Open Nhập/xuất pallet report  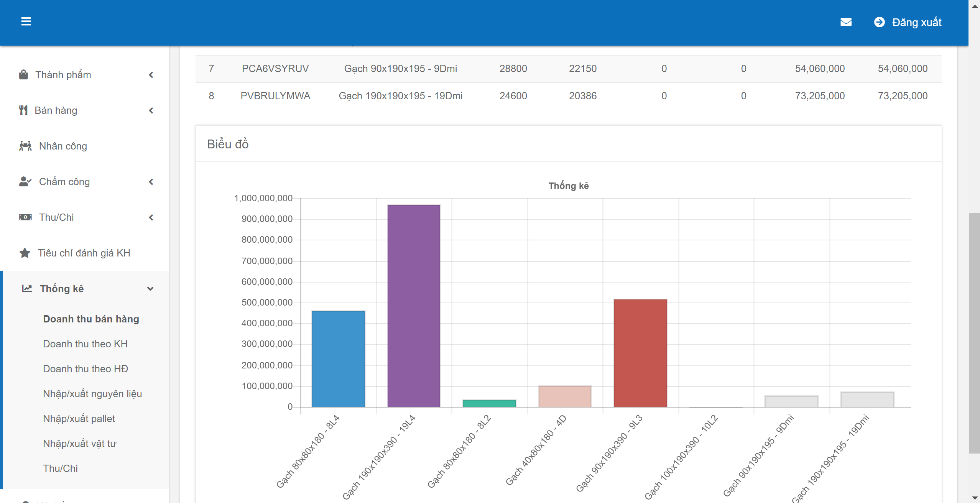(x=79, y=419)
